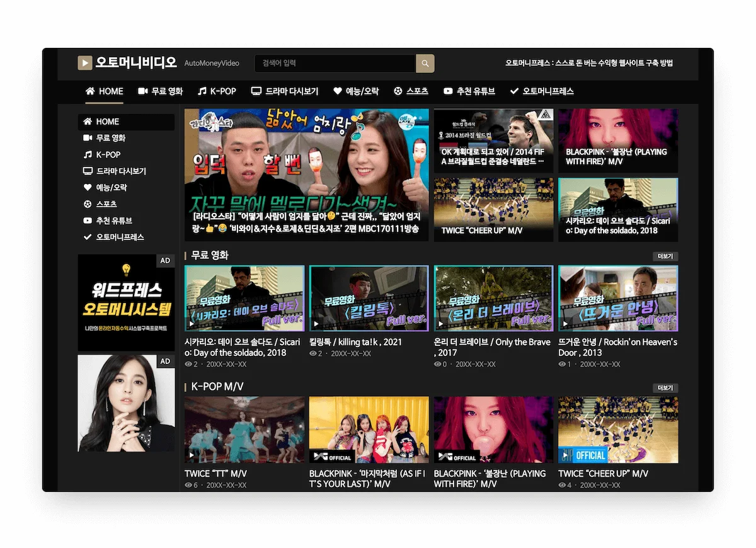Screen dimensions: 756x548
Task: Click the woman portrait ad banner
Action: pos(126,403)
